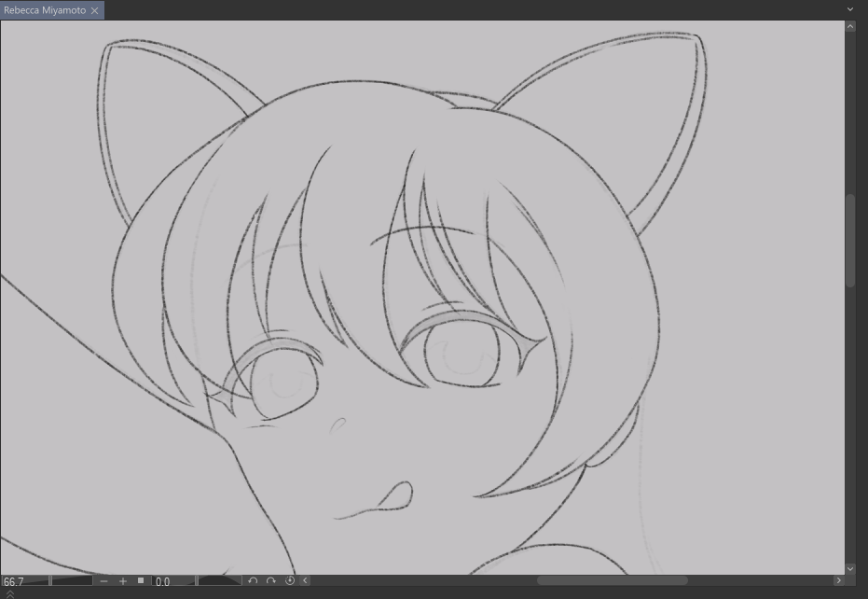The image size is (868, 599).
Task: Rotate canvas left icon
Action: [x=253, y=580]
